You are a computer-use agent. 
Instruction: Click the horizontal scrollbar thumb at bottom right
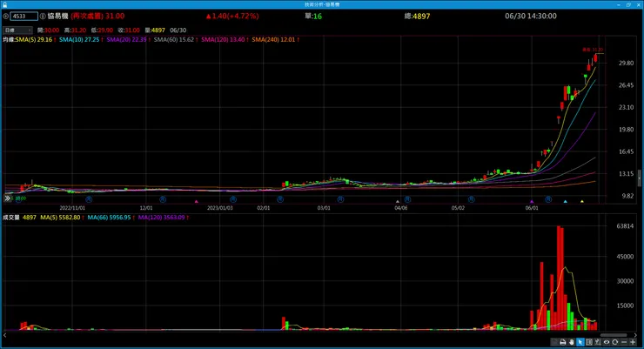tap(614, 335)
